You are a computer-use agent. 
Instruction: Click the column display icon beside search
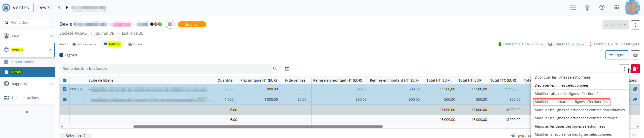[287, 69]
